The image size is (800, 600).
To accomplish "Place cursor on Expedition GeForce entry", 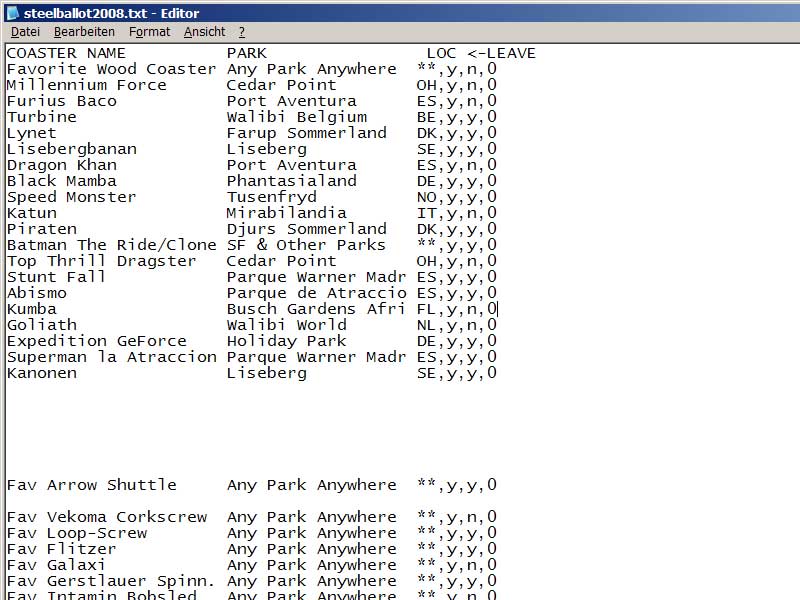I will [x=98, y=341].
